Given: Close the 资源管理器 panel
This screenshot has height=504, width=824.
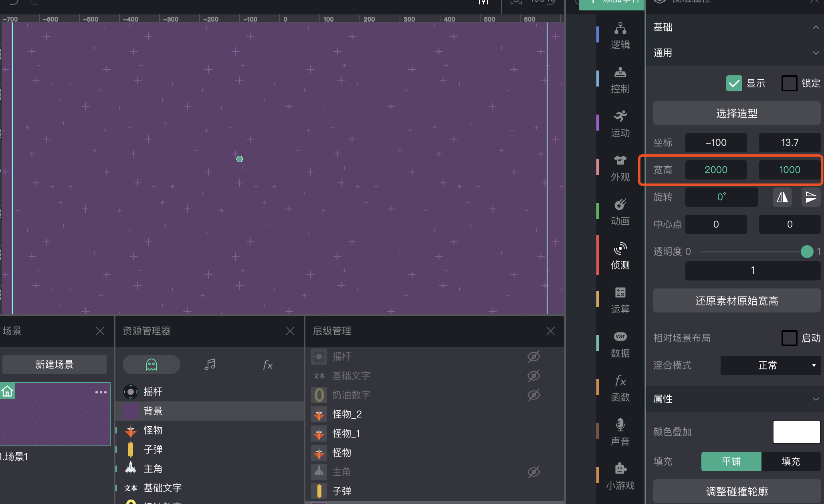Looking at the screenshot, I should 290,331.
